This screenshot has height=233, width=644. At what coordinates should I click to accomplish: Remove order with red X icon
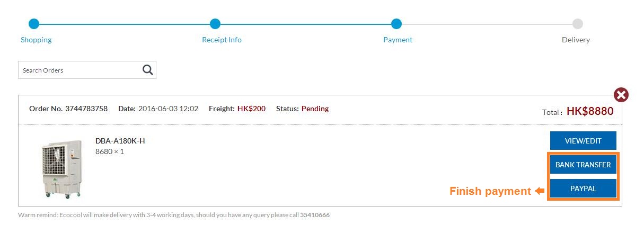621,95
